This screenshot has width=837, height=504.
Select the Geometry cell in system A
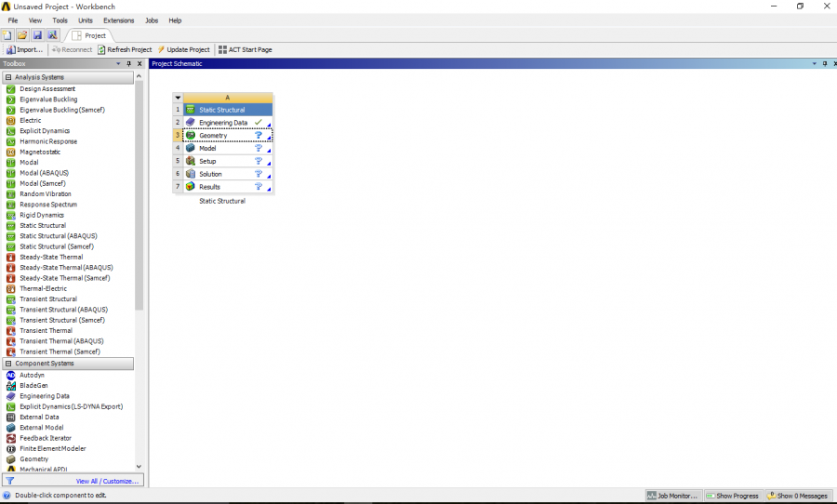pyautogui.click(x=228, y=136)
